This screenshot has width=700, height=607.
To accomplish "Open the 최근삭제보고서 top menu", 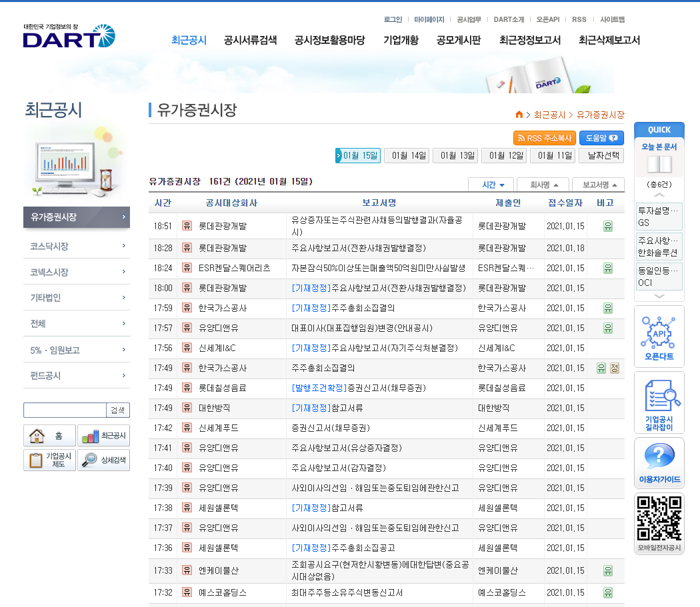I will coord(609,40).
